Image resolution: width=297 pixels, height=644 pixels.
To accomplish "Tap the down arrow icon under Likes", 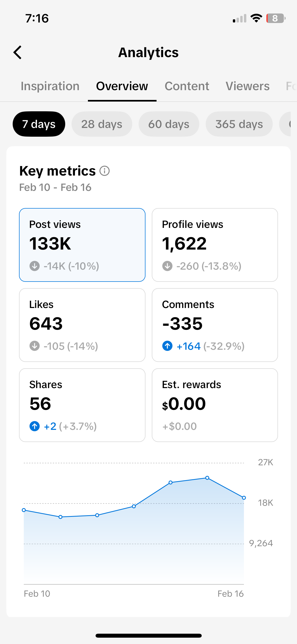I will [x=35, y=346].
